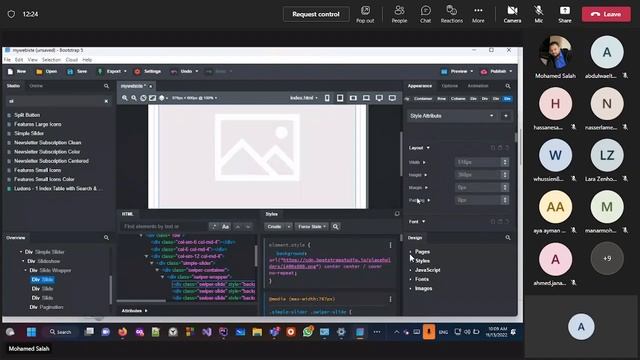The width and height of the screenshot is (640, 360).
Task: Click the component panel search icon
Action: point(107,86)
